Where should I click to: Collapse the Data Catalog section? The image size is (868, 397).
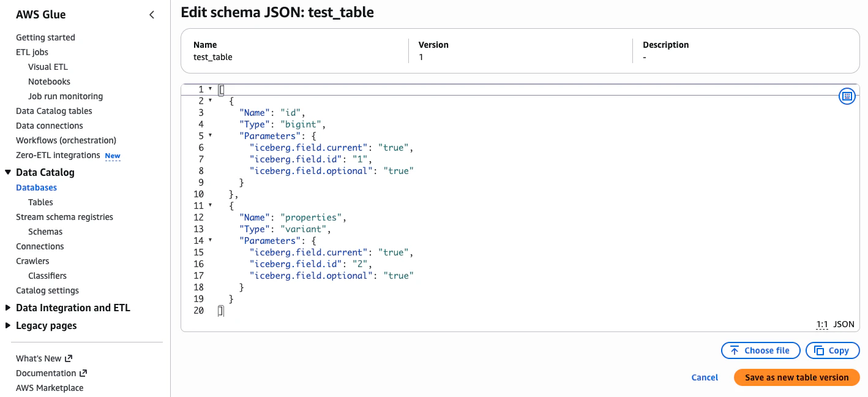8,173
